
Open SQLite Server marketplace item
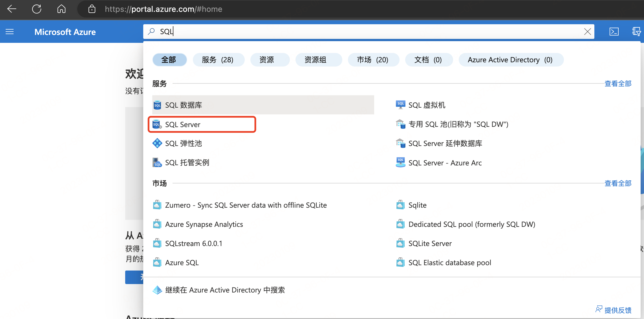point(430,243)
